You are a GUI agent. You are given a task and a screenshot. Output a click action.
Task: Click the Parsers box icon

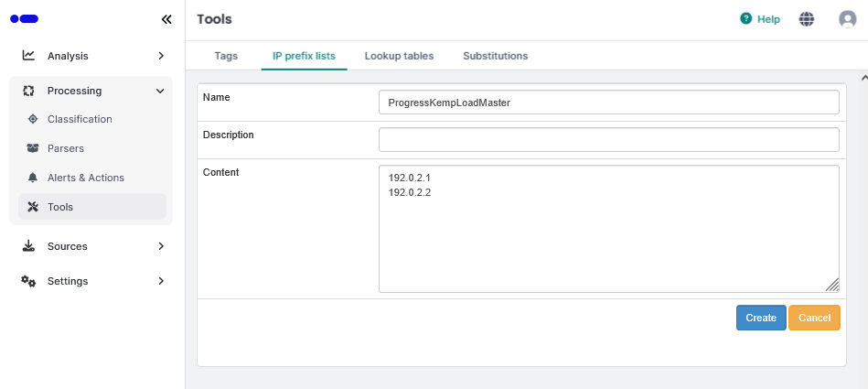point(33,148)
